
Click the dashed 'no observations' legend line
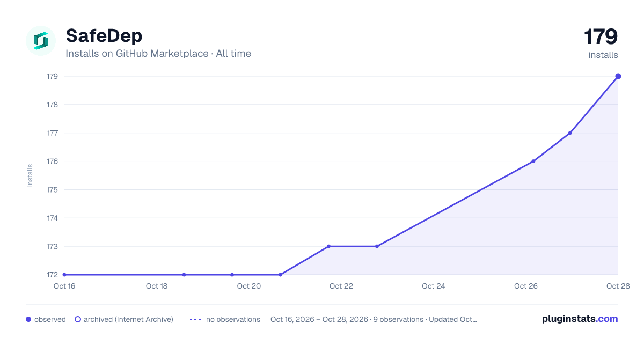pyautogui.click(x=195, y=319)
